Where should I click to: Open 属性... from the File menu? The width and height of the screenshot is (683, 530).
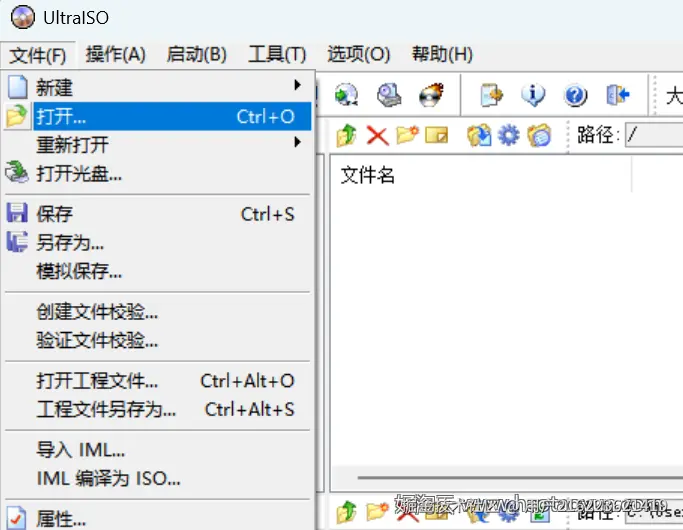coord(157,518)
